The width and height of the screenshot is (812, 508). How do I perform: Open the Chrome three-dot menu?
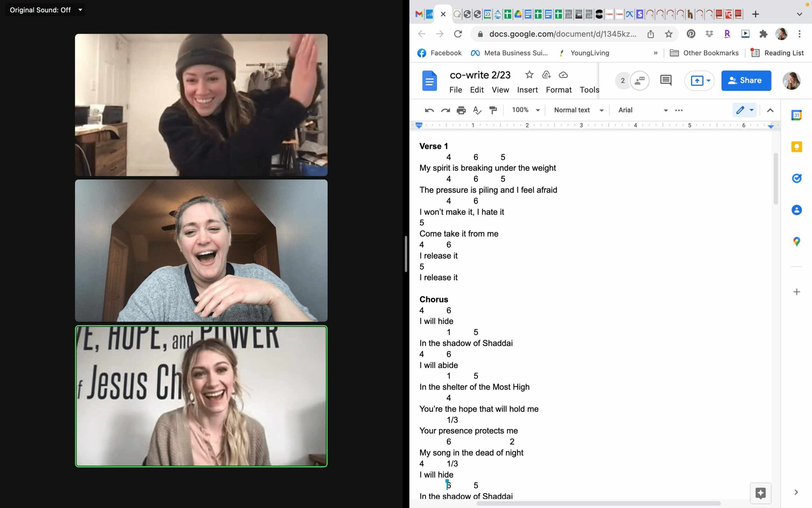pyautogui.click(x=800, y=33)
